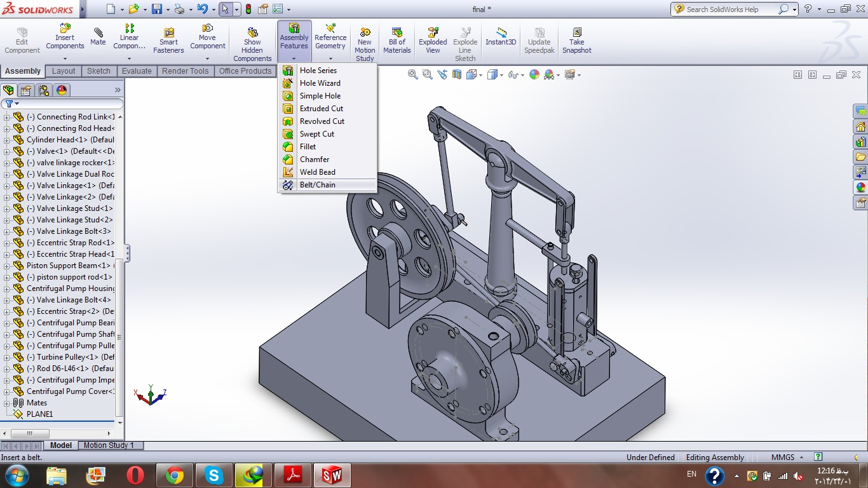Image resolution: width=868 pixels, height=488 pixels.
Task: Toggle Instant3D mode
Action: click(x=501, y=37)
